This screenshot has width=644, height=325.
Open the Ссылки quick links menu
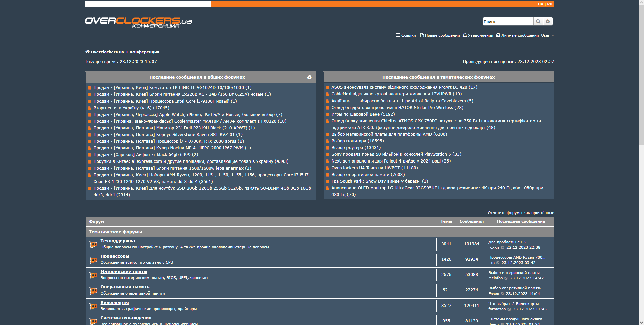(x=406, y=35)
